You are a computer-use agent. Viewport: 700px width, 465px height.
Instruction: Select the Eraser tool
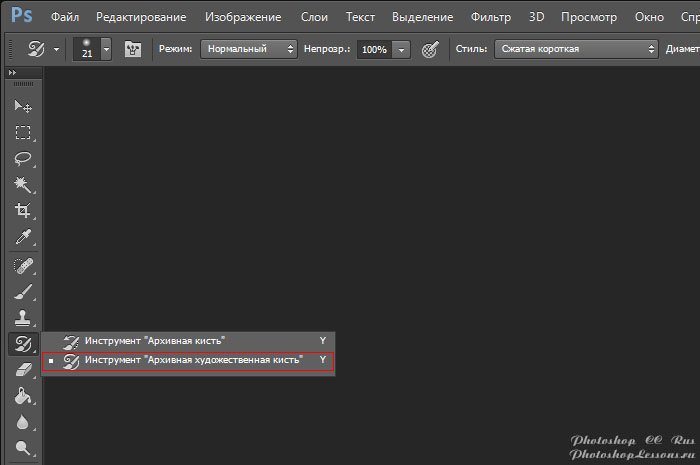22,370
